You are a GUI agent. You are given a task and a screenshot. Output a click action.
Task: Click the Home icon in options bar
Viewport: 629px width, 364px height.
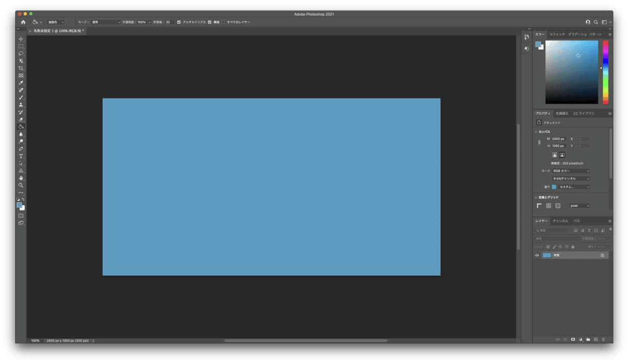(23, 23)
